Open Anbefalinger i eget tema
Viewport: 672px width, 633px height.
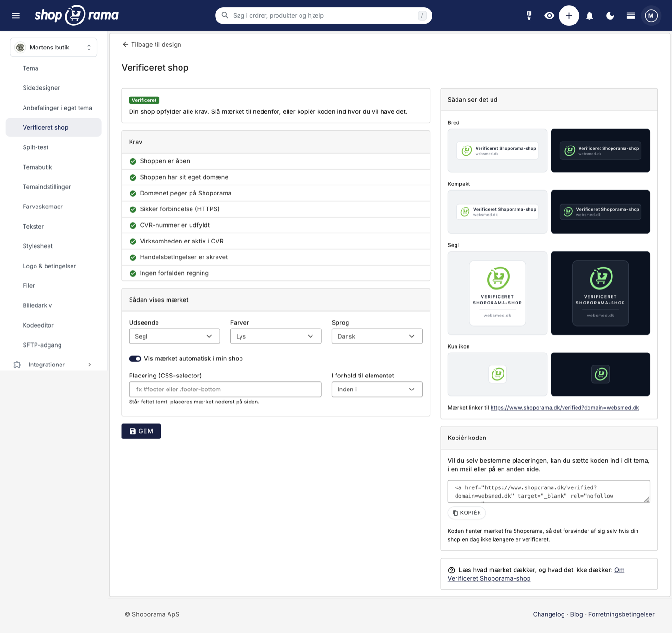[57, 108]
